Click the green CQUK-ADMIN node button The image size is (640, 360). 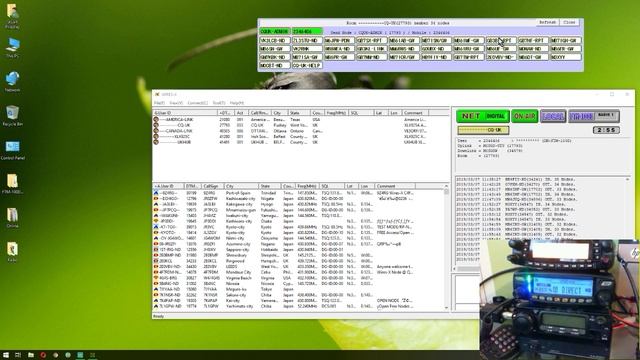tap(275, 31)
